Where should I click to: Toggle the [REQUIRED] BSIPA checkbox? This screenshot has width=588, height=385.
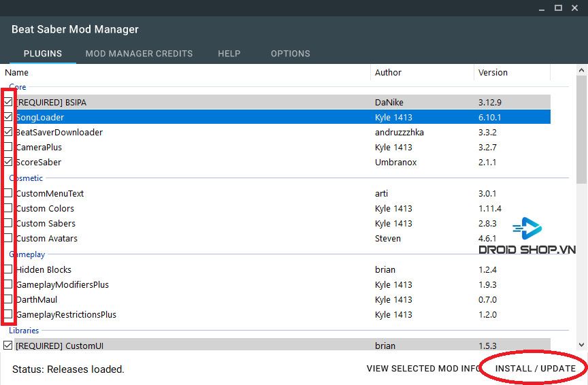point(8,102)
